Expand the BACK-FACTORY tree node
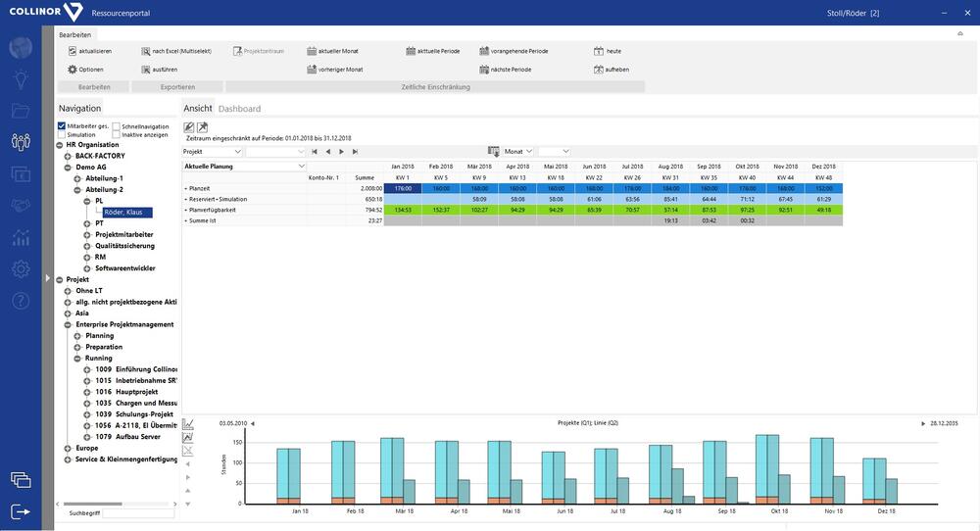 pyautogui.click(x=68, y=156)
